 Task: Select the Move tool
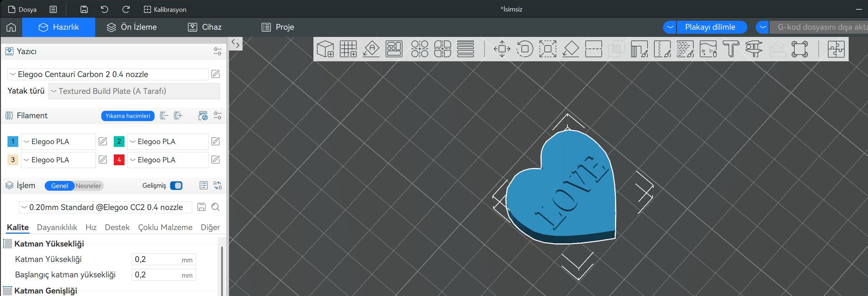(x=502, y=49)
